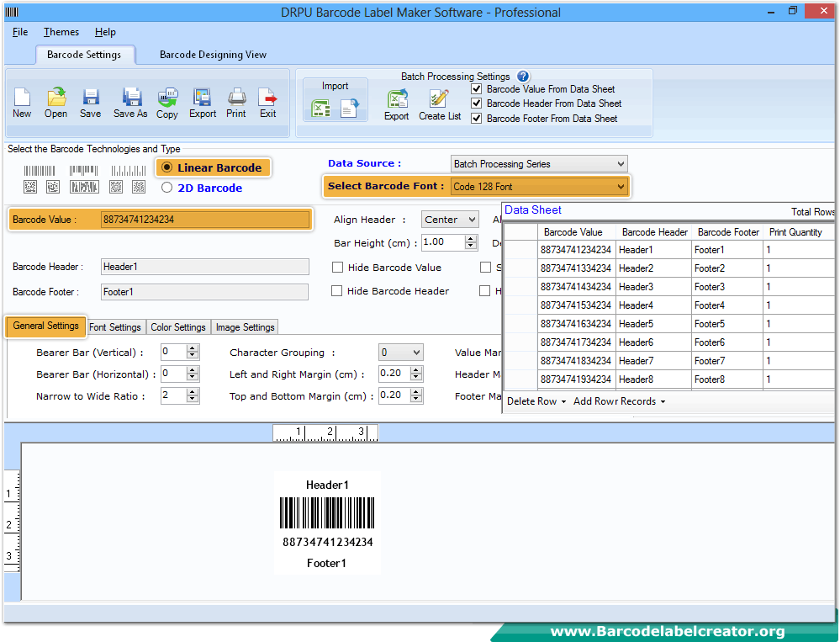Choose the Save As icon
This screenshot has width=840, height=642.
(130, 97)
